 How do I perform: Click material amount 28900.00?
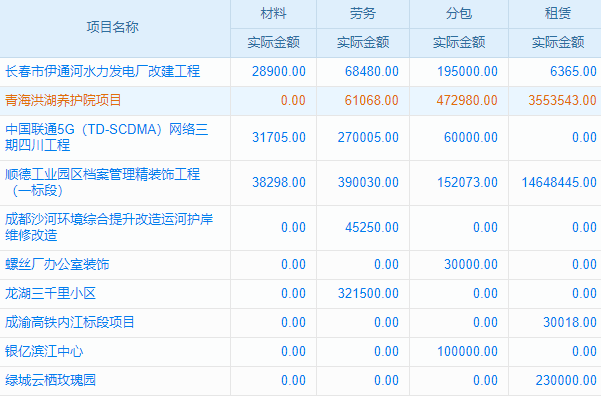(279, 71)
